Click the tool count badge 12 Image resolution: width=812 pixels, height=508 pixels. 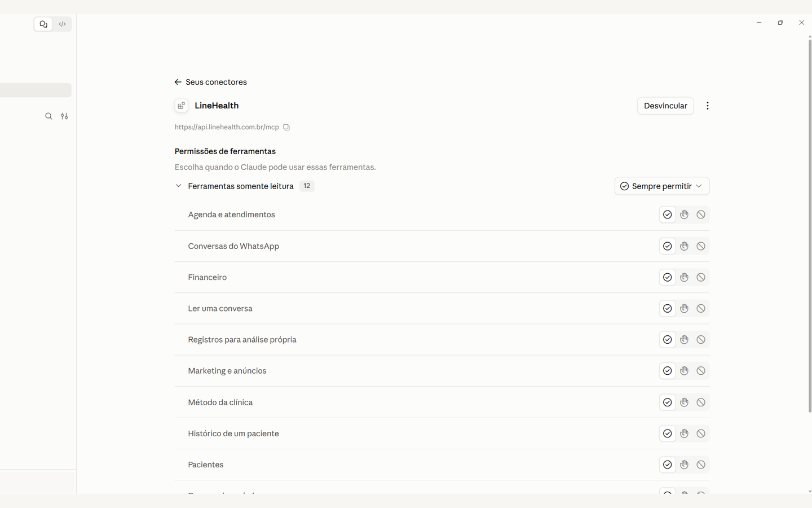point(307,186)
